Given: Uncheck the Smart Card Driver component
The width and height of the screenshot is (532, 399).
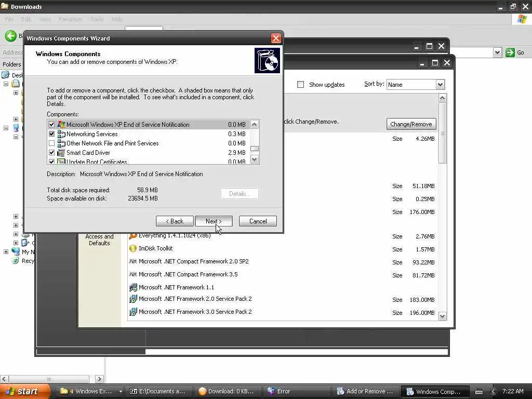Looking at the screenshot, I should coord(51,153).
